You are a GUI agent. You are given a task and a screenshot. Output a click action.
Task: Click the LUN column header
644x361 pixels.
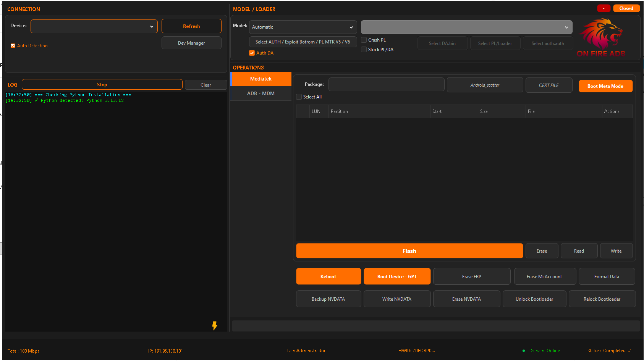tap(319, 111)
